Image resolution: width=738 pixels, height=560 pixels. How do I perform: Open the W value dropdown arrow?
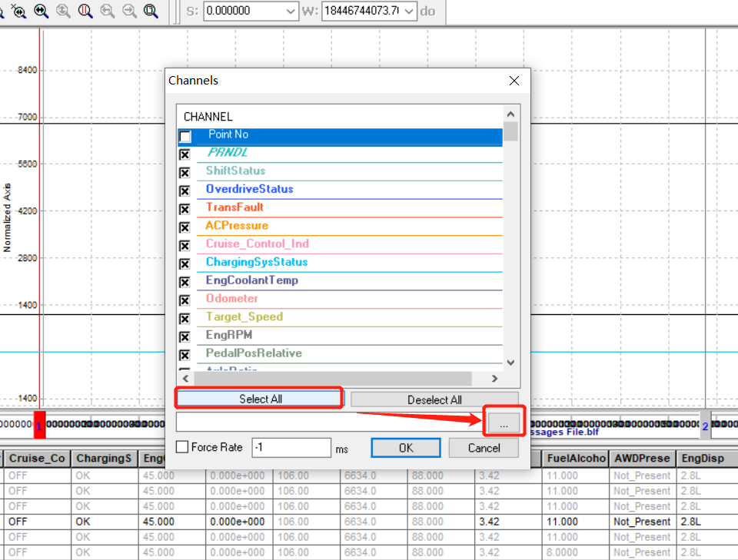coord(409,11)
